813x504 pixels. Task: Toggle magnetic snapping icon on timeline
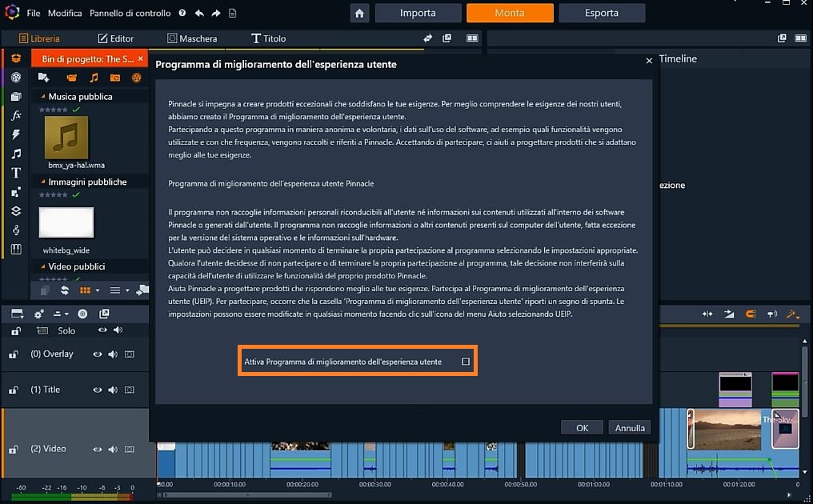(751, 314)
